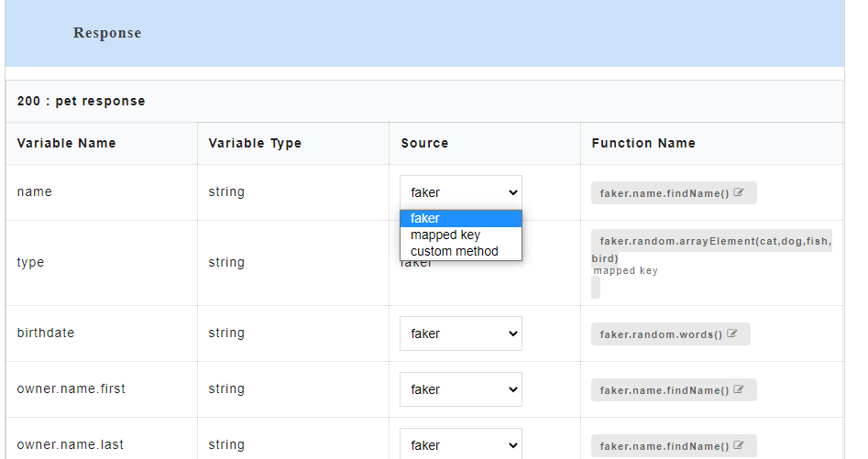Click faker.name.findName() label in name row
This screenshot has height=459, width=868.
[664, 193]
